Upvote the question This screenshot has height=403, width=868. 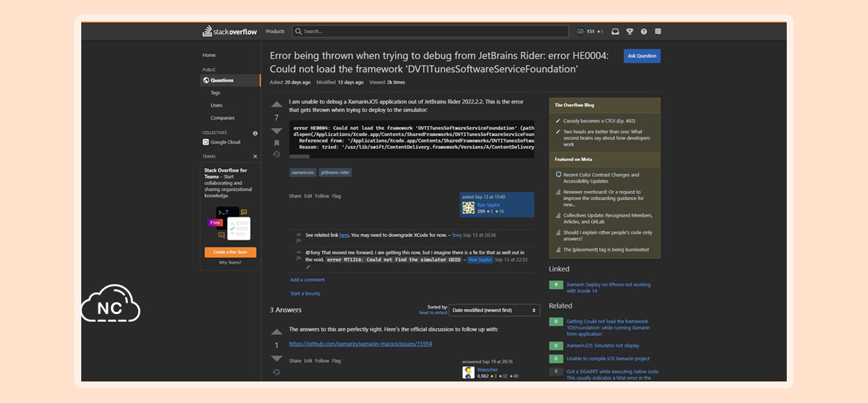(x=276, y=104)
